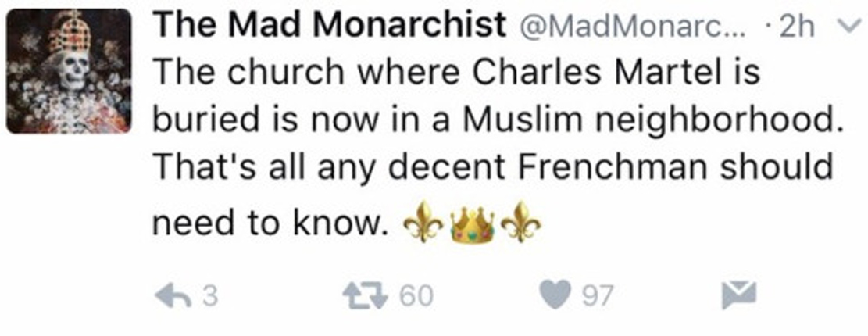Open the tweet options chevron beside 2h
The height and width of the screenshot is (336, 868).
(847, 29)
